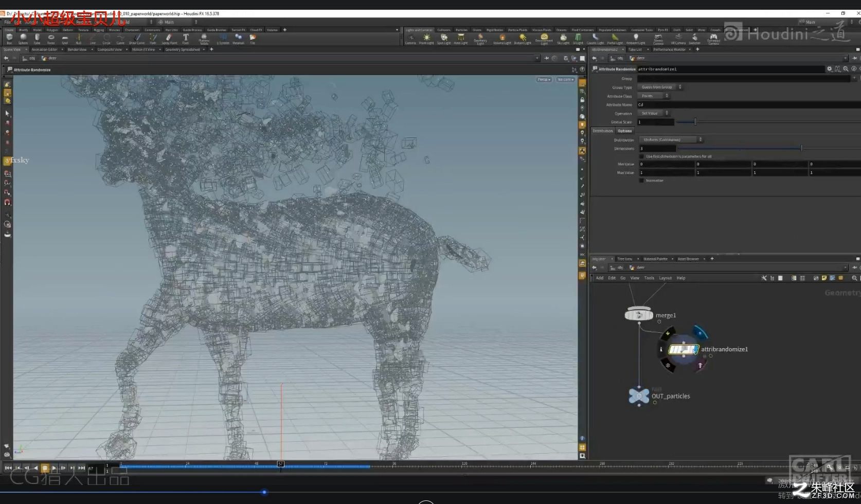This screenshot has height=504, width=861.
Task: Open the Group Type dropdown
Action: (x=660, y=87)
